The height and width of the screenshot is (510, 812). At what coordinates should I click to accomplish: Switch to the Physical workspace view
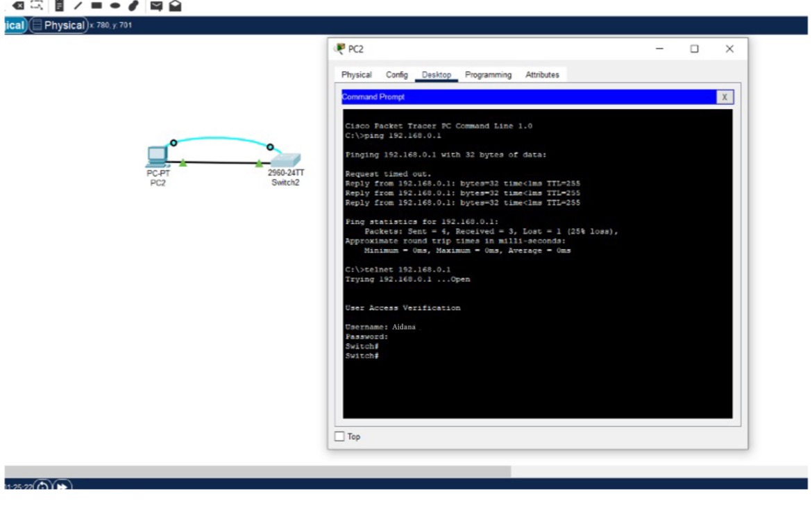click(58, 26)
